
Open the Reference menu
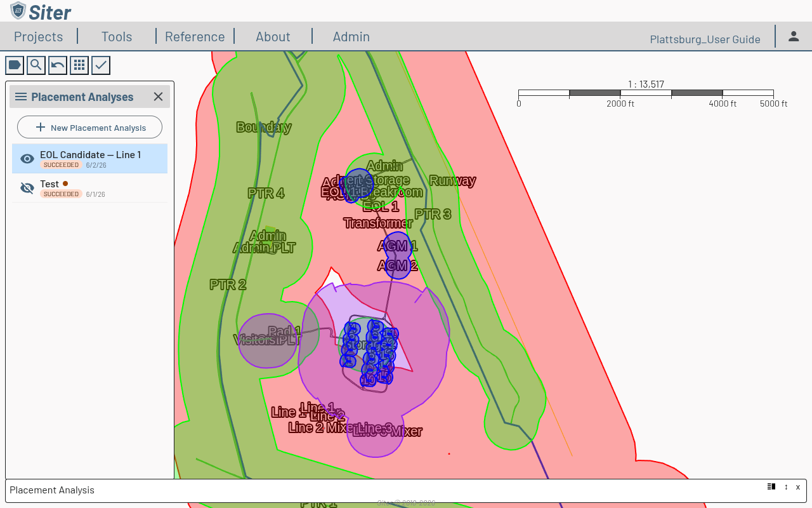click(x=195, y=36)
